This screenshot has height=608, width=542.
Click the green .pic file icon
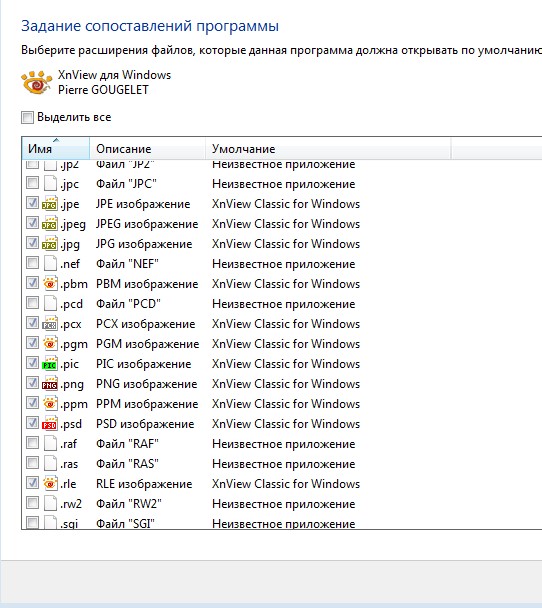pyautogui.click(x=50, y=364)
